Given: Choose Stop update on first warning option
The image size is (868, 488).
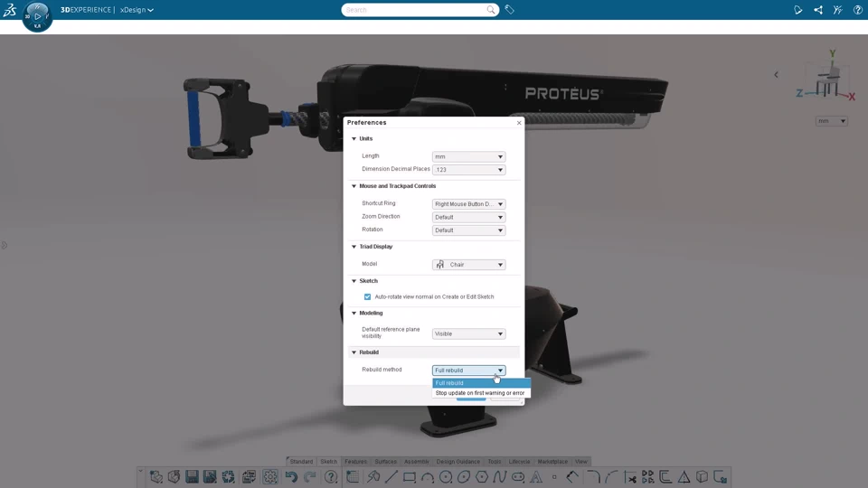Looking at the screenshot, I should (x=481, y=393).
